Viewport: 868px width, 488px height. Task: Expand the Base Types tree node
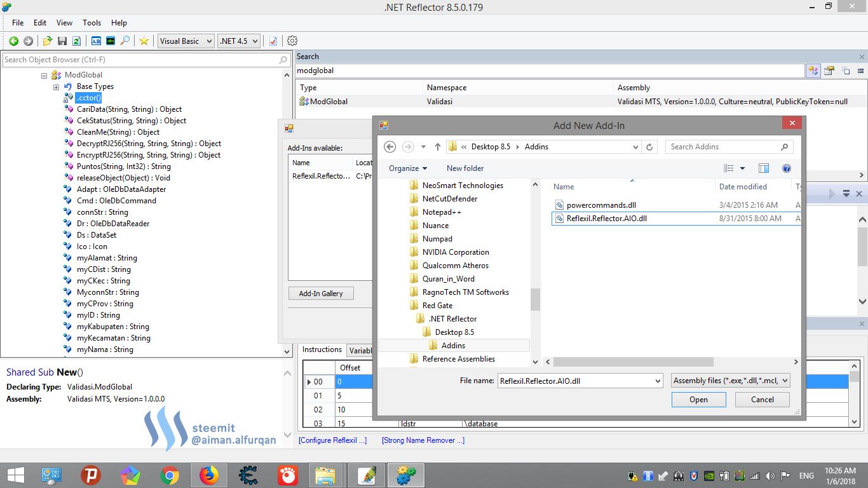click(x=56, y=86)
